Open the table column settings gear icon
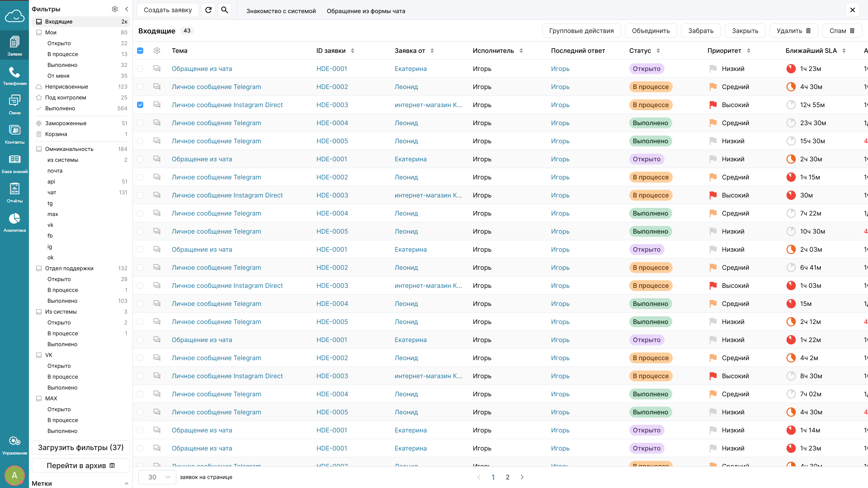The height and width of the screenshot is (488, 868). coord(157,51)
